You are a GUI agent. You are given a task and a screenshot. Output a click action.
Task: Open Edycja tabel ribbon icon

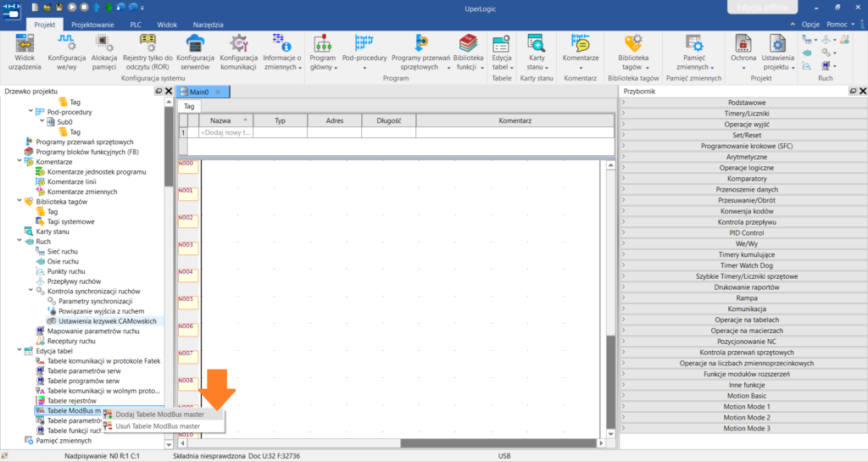click(501, 52)
